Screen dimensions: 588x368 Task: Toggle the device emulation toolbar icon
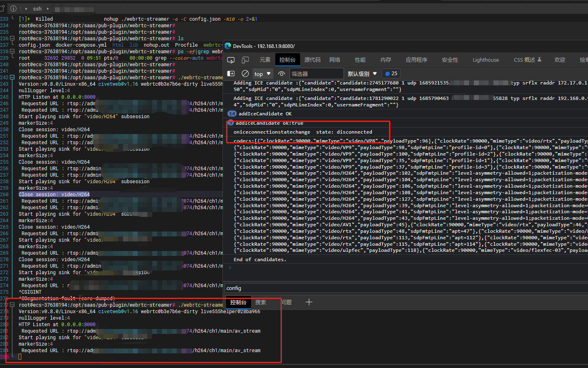point(244,59)
